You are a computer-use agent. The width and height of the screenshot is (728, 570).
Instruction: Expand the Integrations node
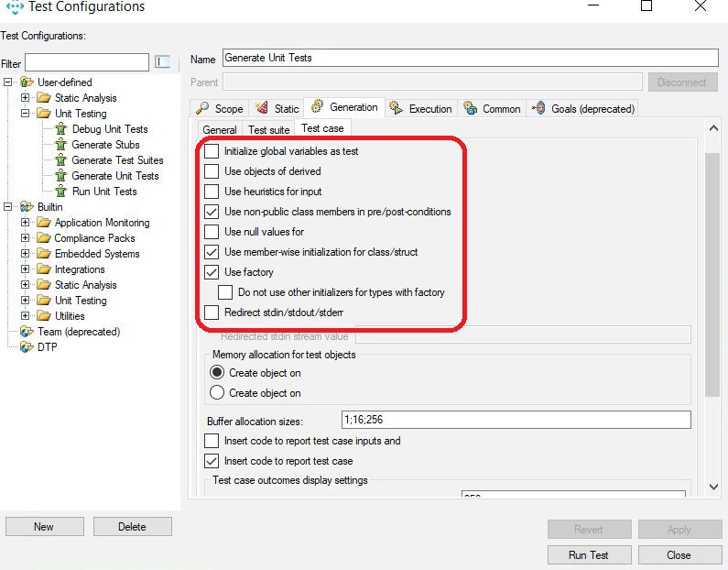[x=25, y=269]
